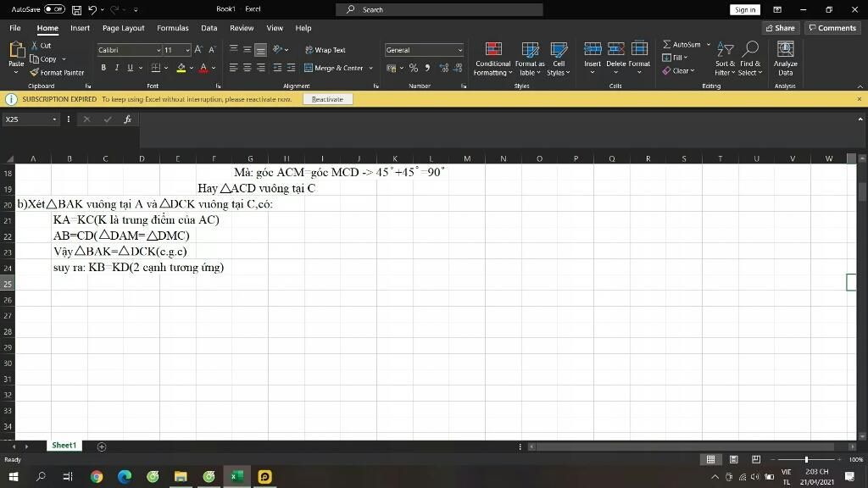Toggle Italic formatting
The image size is (868, 488).
[117, 68]
